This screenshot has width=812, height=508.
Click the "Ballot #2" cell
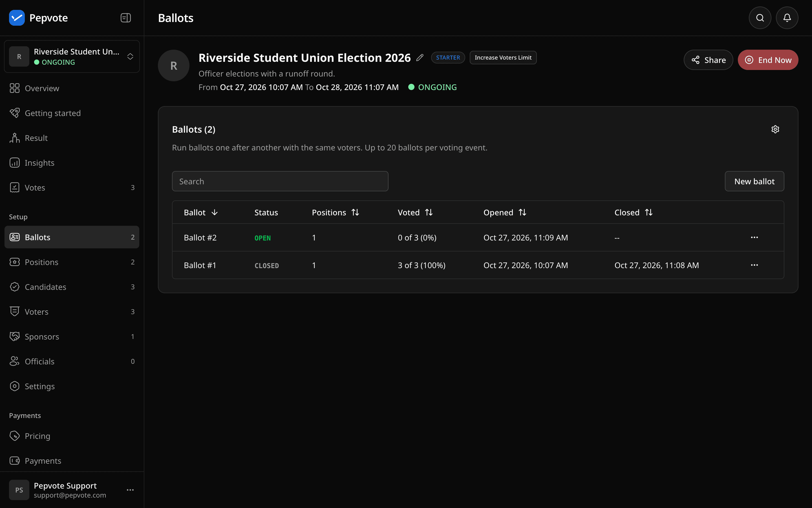(x=200, y=238)
